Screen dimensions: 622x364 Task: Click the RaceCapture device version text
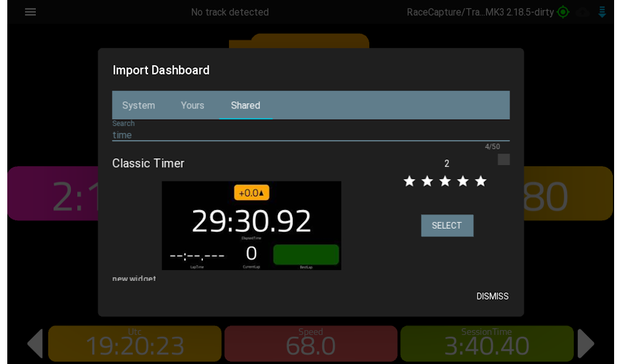point(480,12)
